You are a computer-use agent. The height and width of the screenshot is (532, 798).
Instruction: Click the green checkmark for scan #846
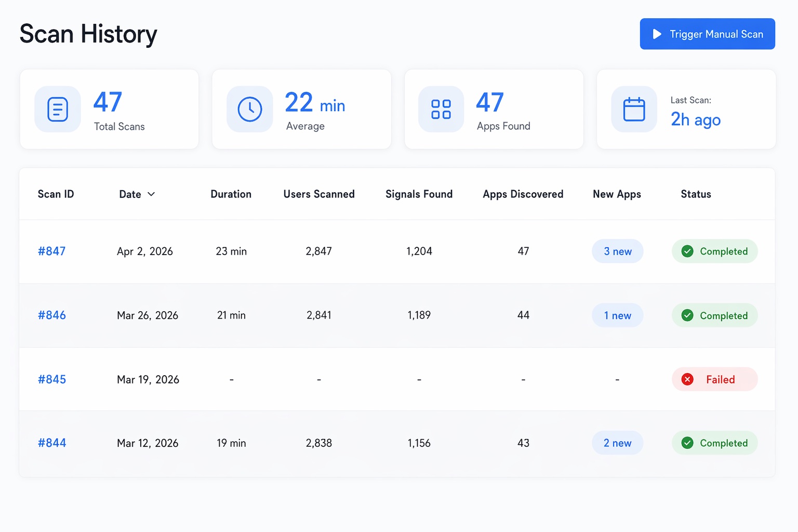(x=687, y=315)
